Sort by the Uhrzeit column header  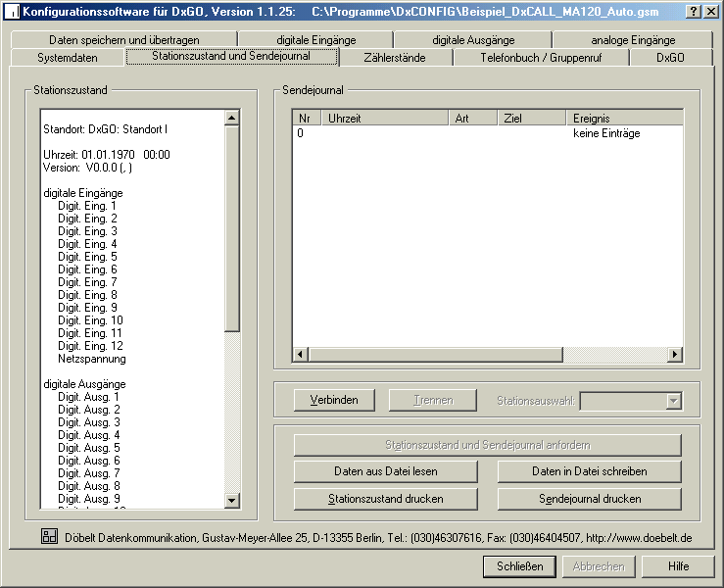pos(385,118)
